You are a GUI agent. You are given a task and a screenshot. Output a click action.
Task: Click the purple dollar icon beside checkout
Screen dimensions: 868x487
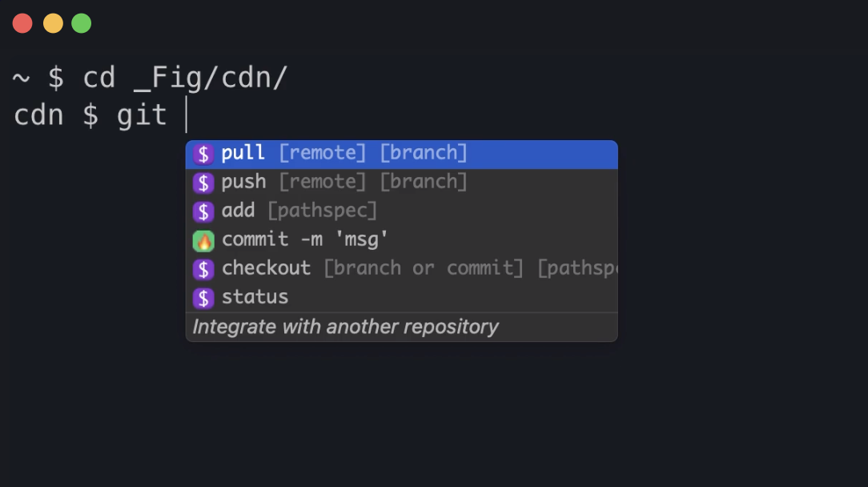(203, 269)
